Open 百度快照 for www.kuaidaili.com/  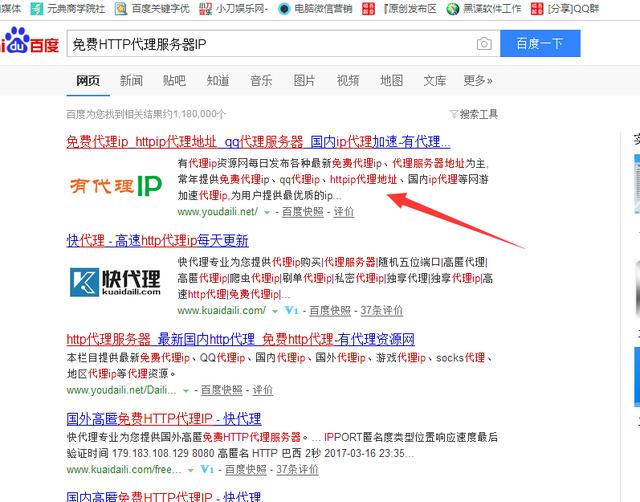point(330,311)
